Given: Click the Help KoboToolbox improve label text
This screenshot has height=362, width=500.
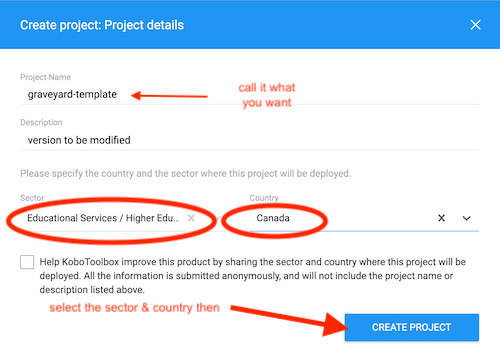Looking at the screenshot, I should 253,276.
